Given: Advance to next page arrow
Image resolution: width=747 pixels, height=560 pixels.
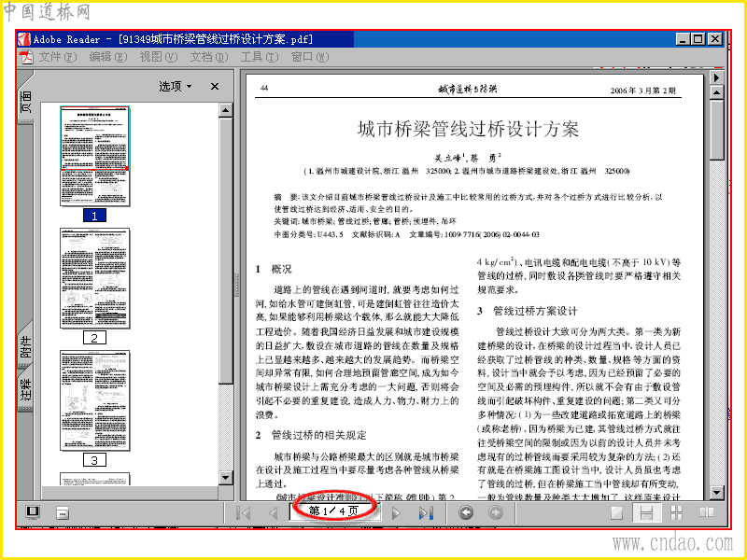Looking at the screenshot, I should [396, 513].
